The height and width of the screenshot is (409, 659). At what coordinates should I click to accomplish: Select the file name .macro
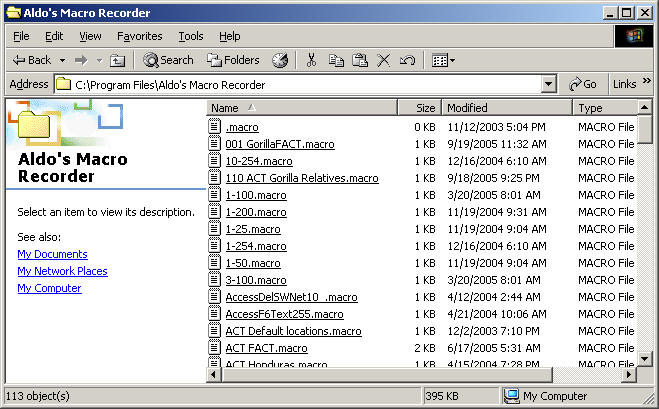(242, 127)
